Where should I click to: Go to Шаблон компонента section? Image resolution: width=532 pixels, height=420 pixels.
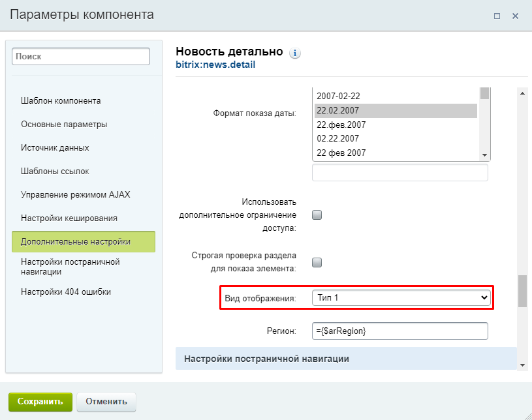[x=61, y=100]
